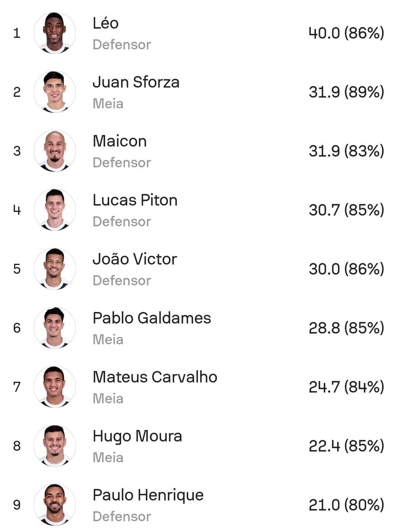This screenshot has width=401, height=532.
Task: Tap the Mateus Carvalho name
Action: (155, 377)
